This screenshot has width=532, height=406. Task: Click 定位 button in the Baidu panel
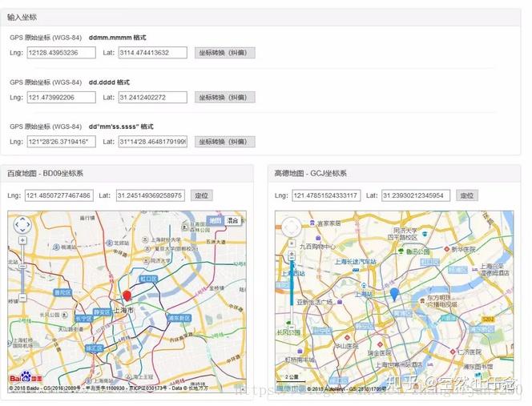202,195
